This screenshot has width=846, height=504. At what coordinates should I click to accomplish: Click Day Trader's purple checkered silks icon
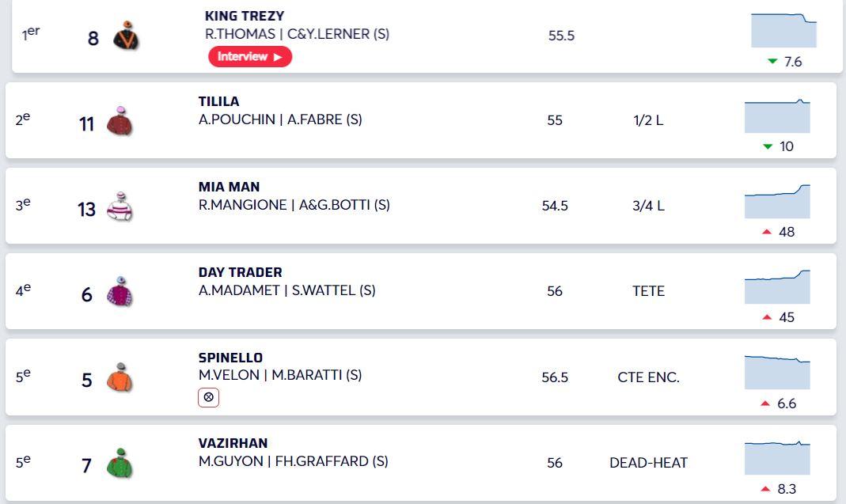119,293
